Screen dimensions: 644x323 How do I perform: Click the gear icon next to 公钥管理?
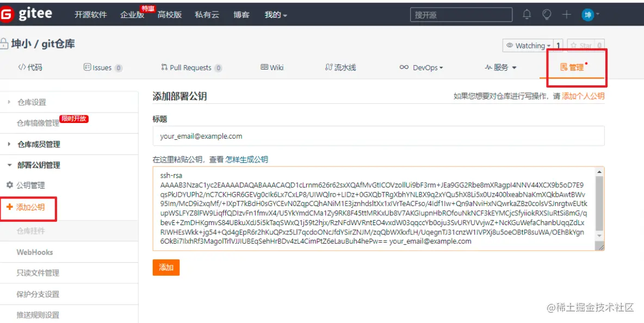coord(10,185)
